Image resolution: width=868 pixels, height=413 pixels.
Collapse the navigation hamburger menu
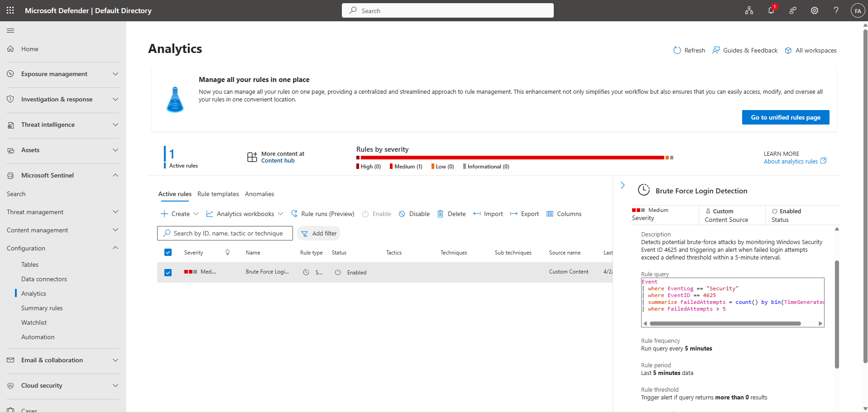click(x=10, y=30)
